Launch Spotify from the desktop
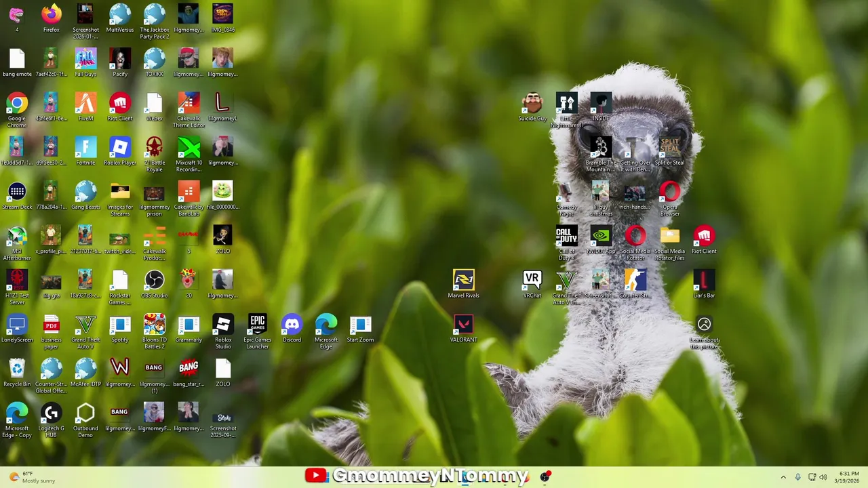The height and width of the screenshot is (488, 868). point(120,328)
